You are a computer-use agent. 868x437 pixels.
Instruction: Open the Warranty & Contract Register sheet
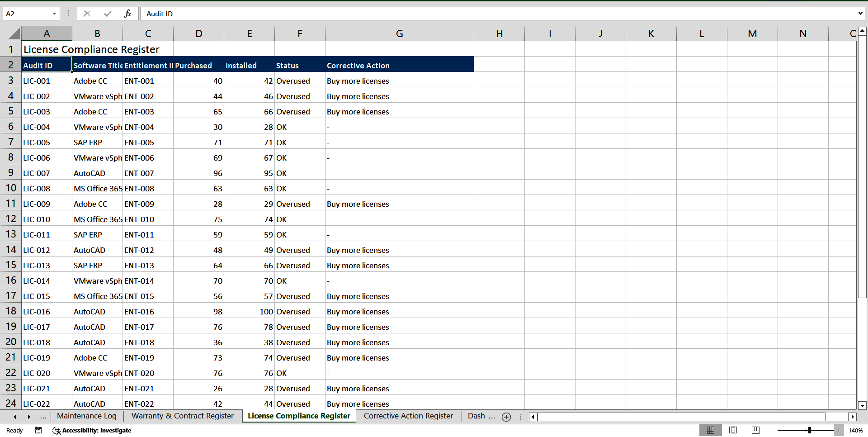click(x=183, y=416)
